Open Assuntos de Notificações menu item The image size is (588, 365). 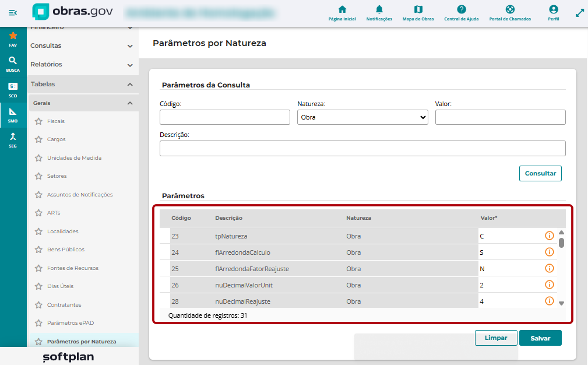[80, 195]
